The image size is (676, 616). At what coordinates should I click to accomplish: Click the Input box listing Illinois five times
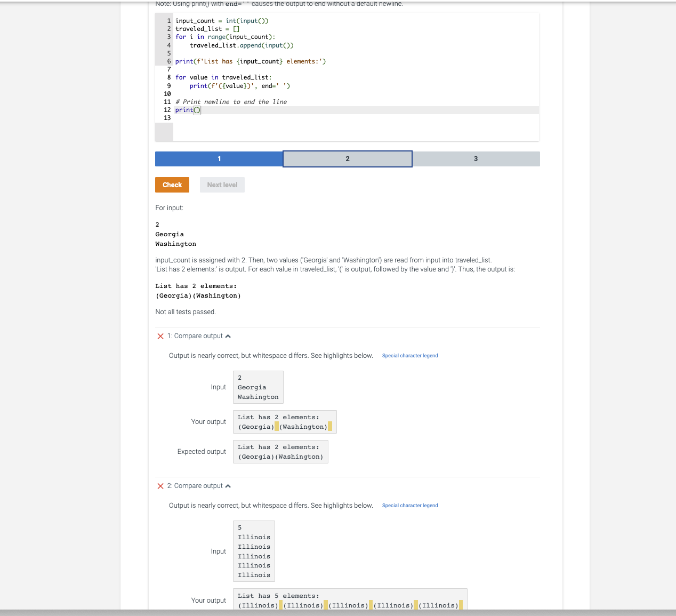[x=254, y=551]
